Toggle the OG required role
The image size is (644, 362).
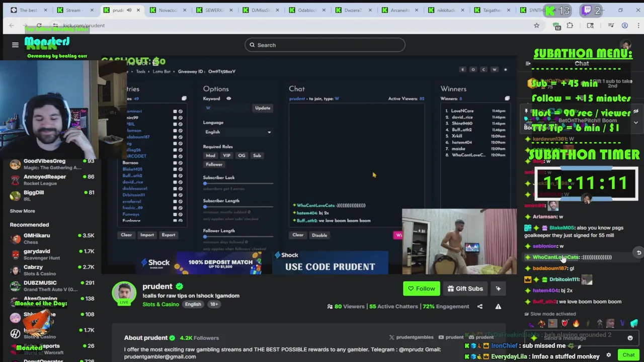[x=242, y=155]
